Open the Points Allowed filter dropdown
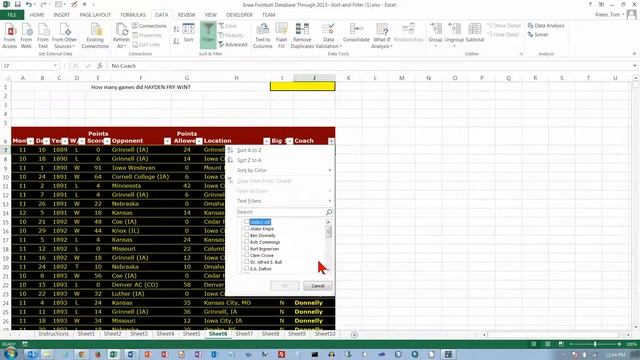The height and width of the screenshot is (360, 640). click(199, 141)
